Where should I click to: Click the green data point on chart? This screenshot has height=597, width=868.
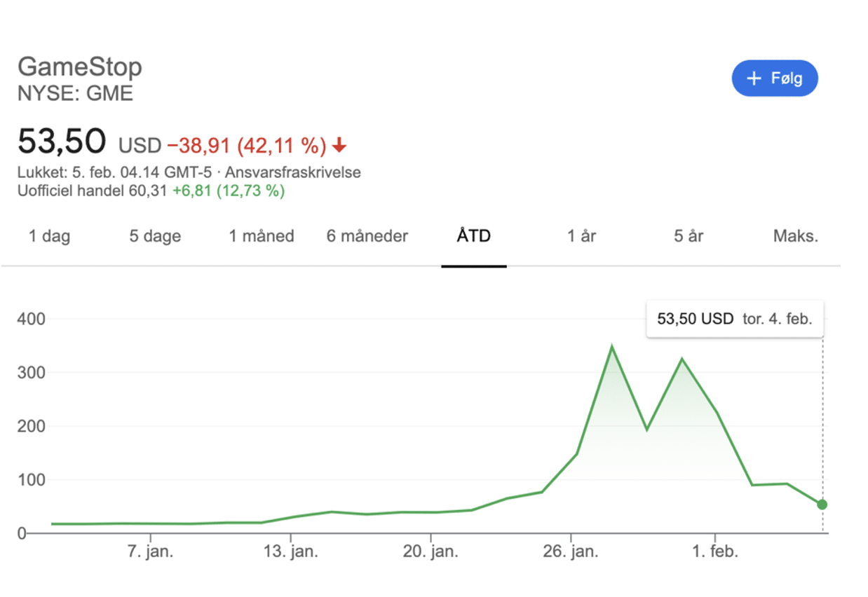pyautogui.click(x=822, y=505)
